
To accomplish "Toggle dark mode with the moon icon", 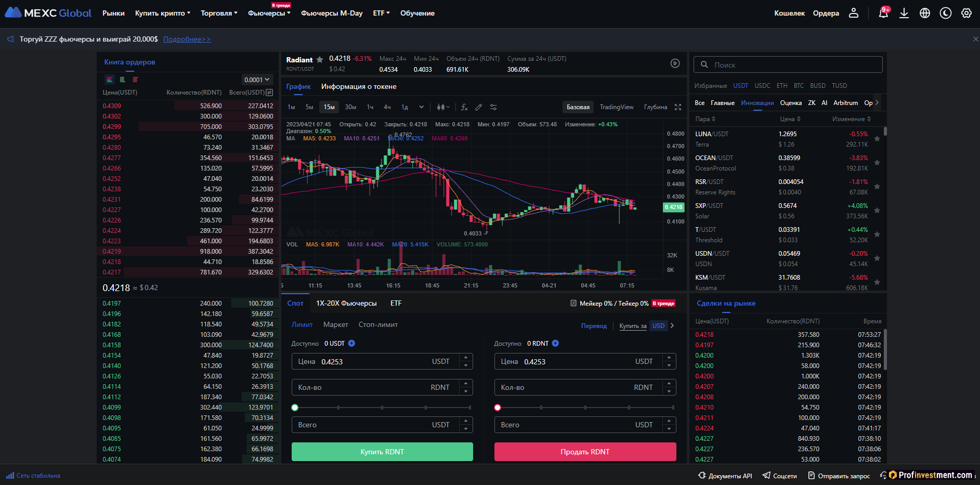I will [946, 13].
